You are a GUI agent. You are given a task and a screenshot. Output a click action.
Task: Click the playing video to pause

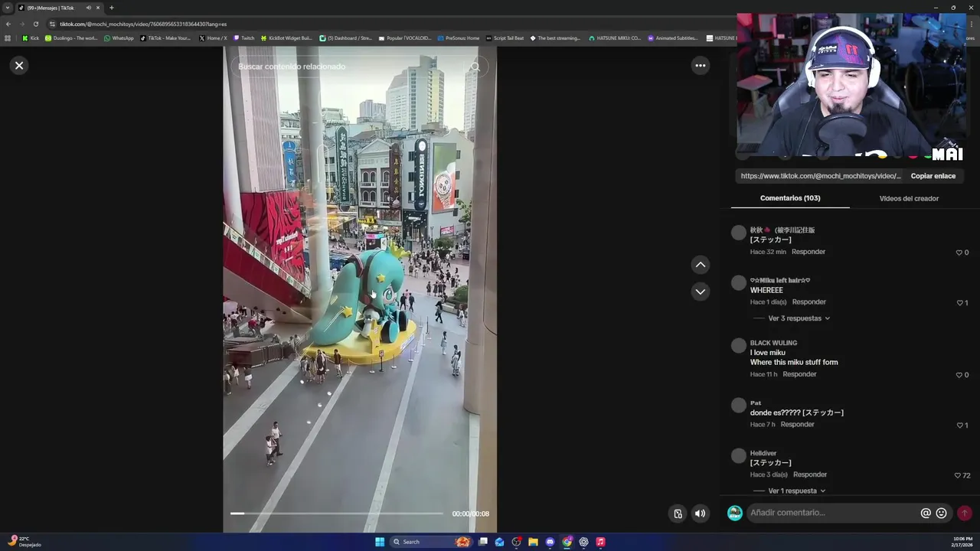[360, 289]
